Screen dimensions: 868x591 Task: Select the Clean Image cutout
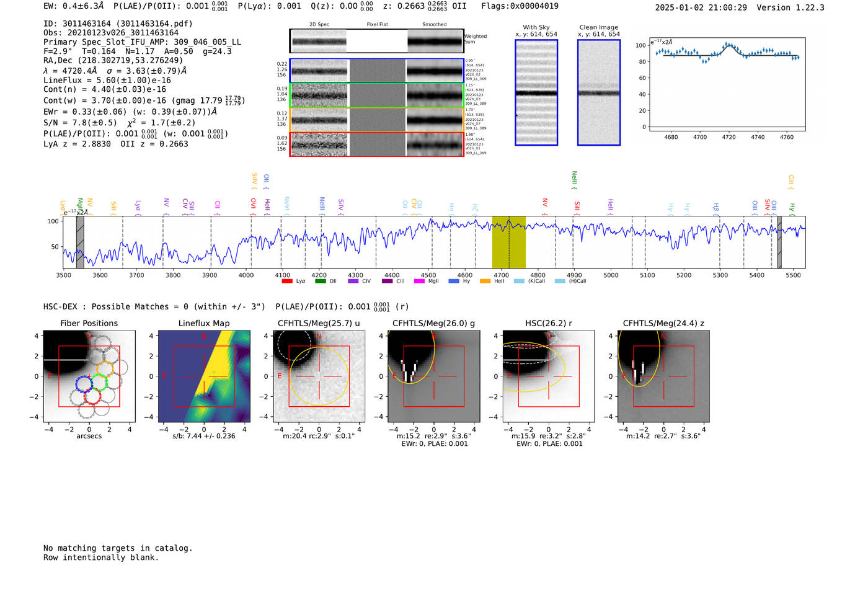pyautogui.click(x=599, y=92)
